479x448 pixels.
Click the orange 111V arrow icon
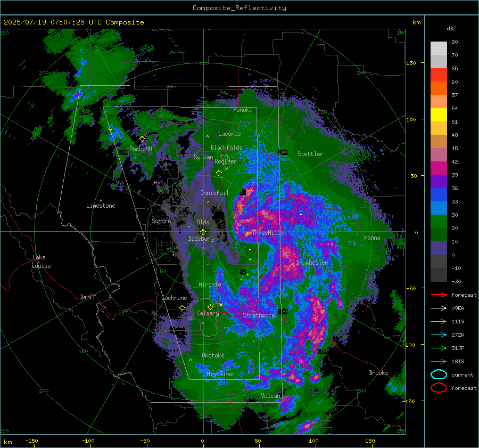click(x=439, y=321)
